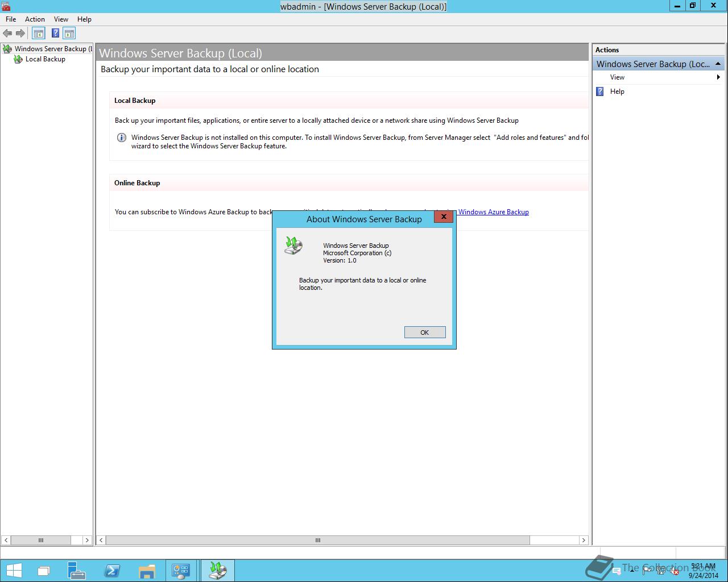
Task: Open the Windows Azure Backup link
Action: tap(494, 212)
